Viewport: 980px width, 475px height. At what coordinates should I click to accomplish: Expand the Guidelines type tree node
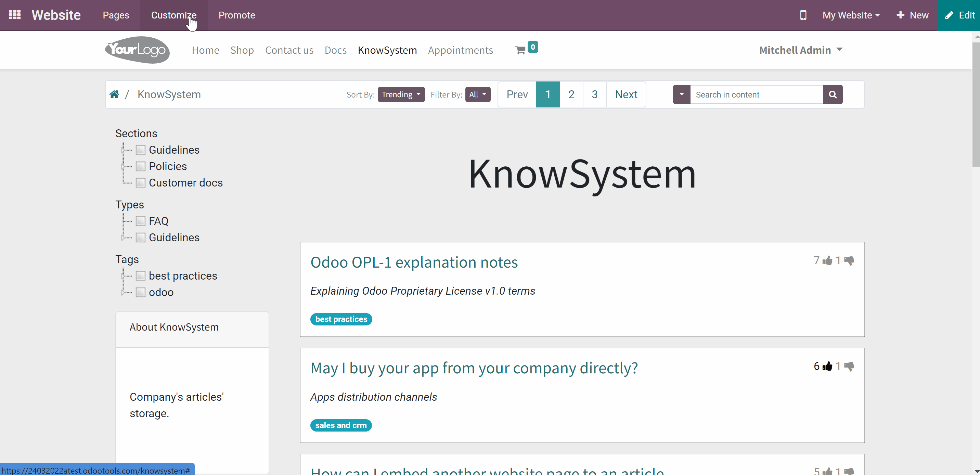[x=123, y=237]
